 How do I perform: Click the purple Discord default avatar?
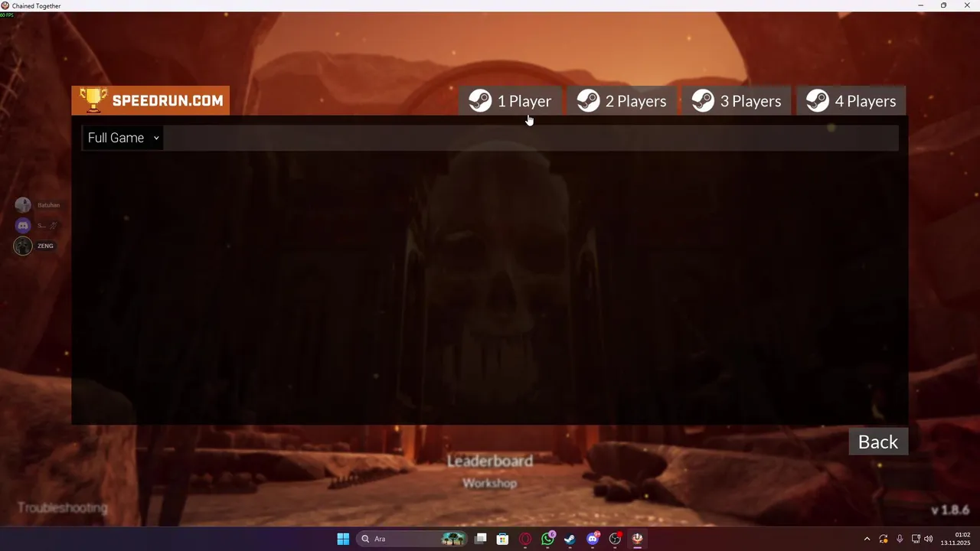tap(23, 225)
